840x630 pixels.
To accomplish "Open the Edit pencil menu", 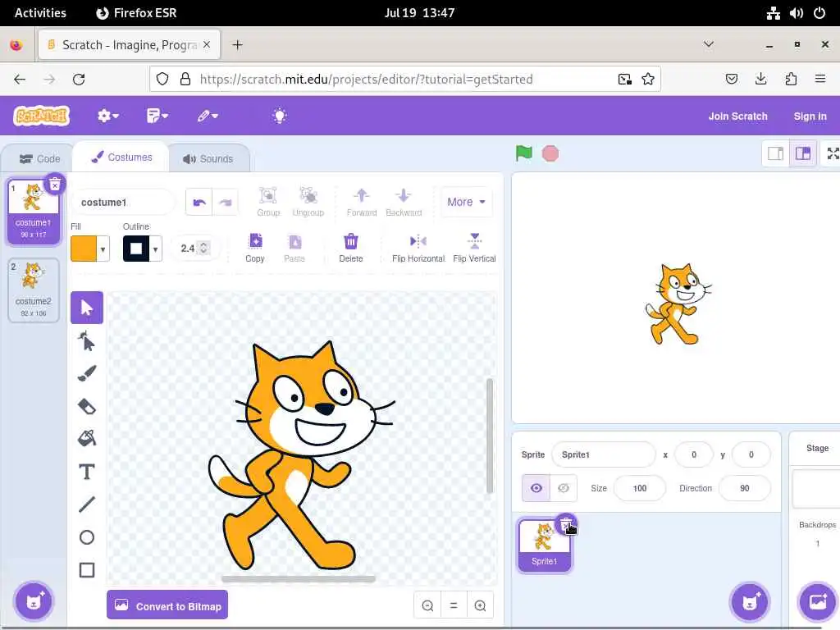I will [x=208, y=116].
